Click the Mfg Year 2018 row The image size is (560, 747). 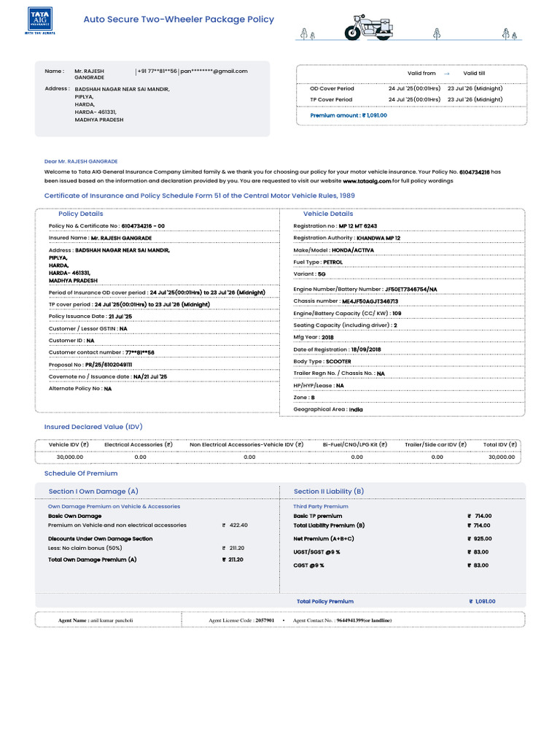314,337
